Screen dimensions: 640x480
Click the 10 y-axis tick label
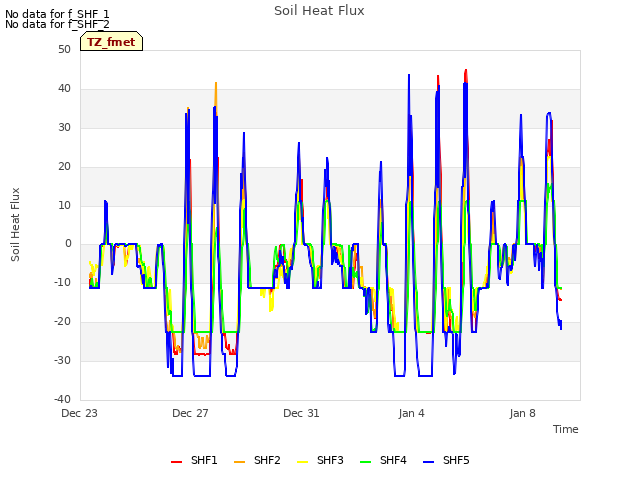[64, 205]
